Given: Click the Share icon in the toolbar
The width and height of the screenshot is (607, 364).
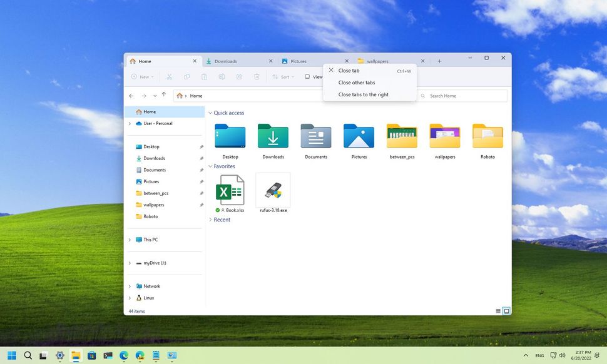Looking at the screenshot, I should [239, 76].
